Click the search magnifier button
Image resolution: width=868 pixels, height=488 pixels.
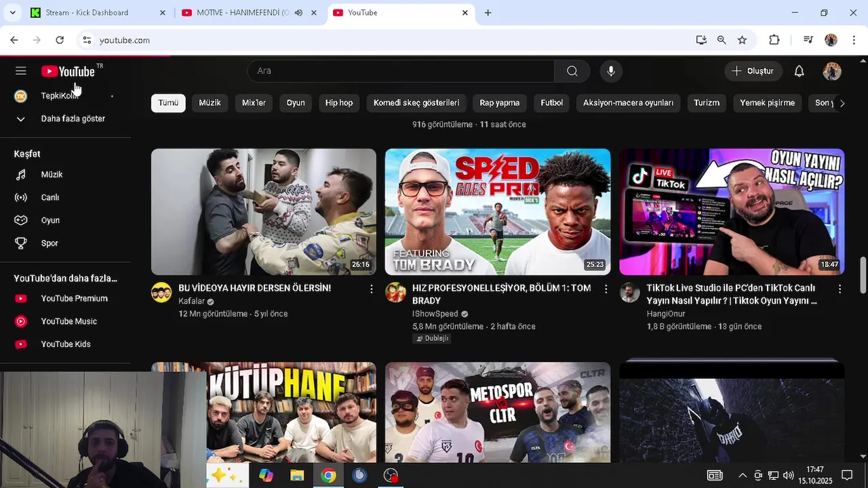pos(572,71)
